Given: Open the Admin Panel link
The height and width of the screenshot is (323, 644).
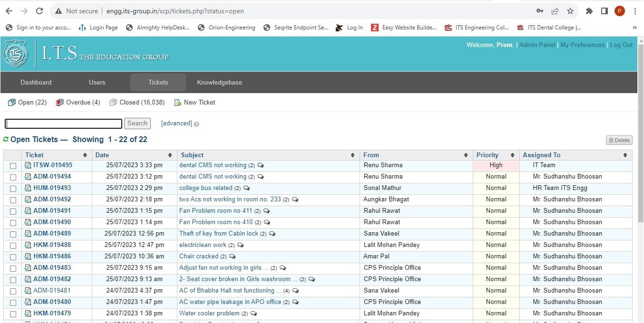Looking at the screenshot, I should point(537,45).
